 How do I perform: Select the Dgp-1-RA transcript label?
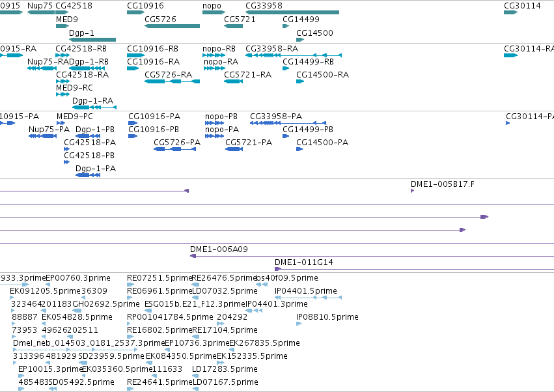tap(92, 101)
